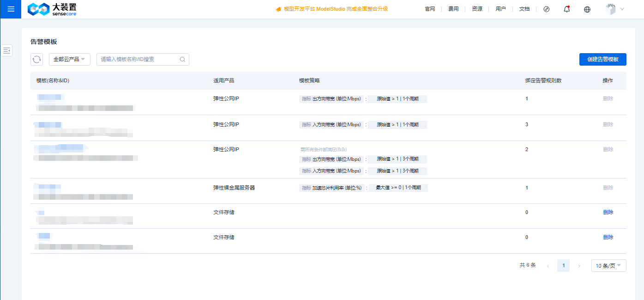
Task: Open the user avatar menu
Action: pyautogui.click(x=614, y=9)
